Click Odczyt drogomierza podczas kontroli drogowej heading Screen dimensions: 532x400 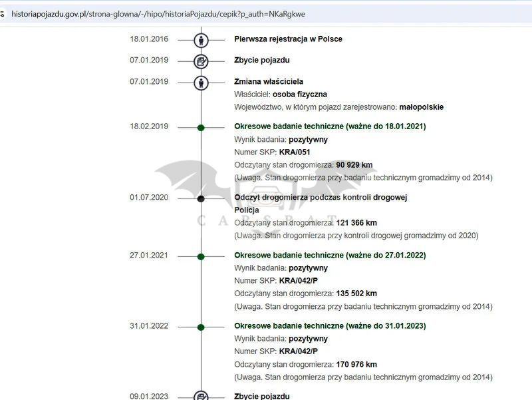coord(321,198)
